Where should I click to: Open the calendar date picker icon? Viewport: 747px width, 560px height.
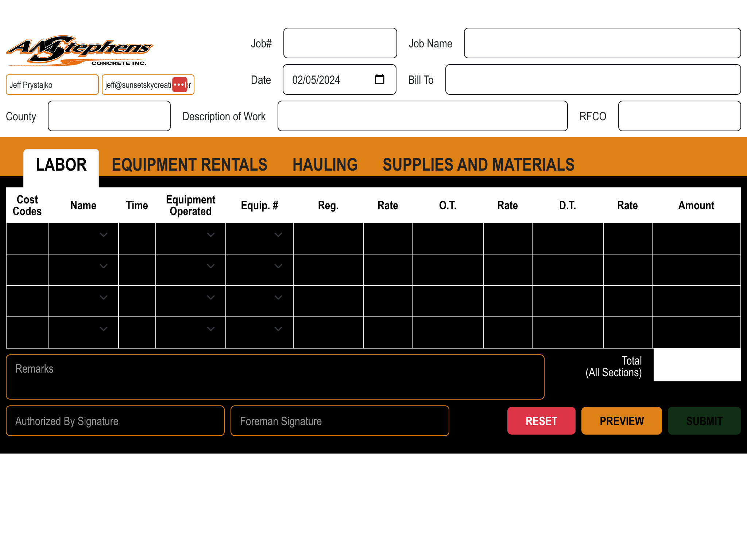point(380,79)
